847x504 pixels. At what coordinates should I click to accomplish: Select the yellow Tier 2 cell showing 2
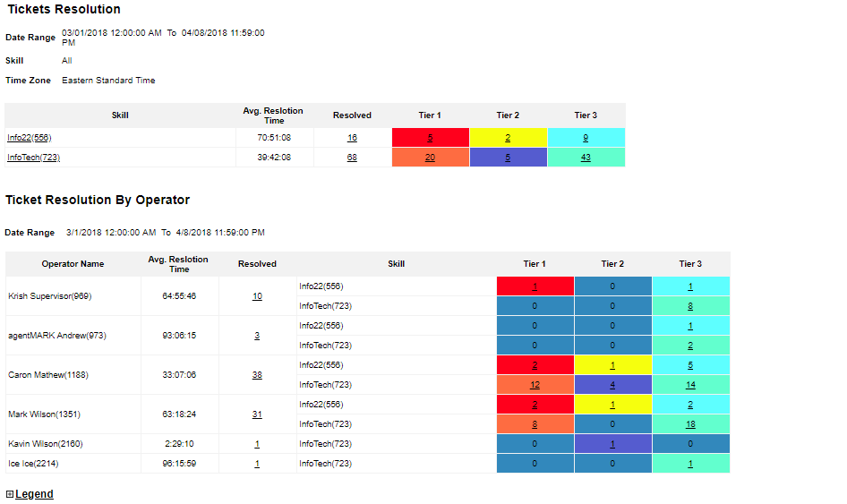508,138
